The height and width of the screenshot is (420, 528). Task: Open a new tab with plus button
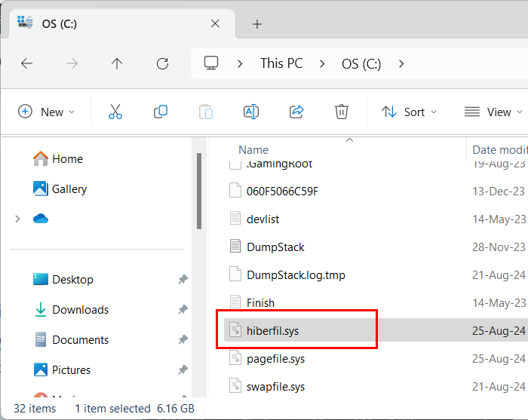[257, 24]
